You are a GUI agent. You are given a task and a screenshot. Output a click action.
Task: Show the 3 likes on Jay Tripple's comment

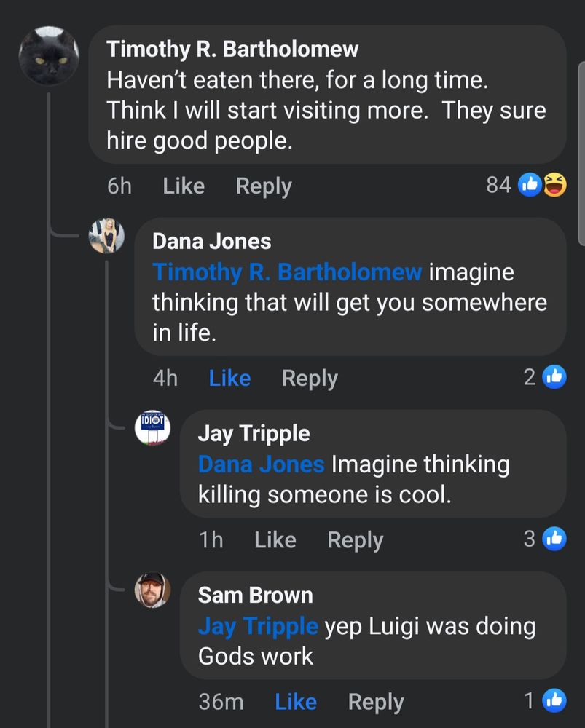click(545, 539)
